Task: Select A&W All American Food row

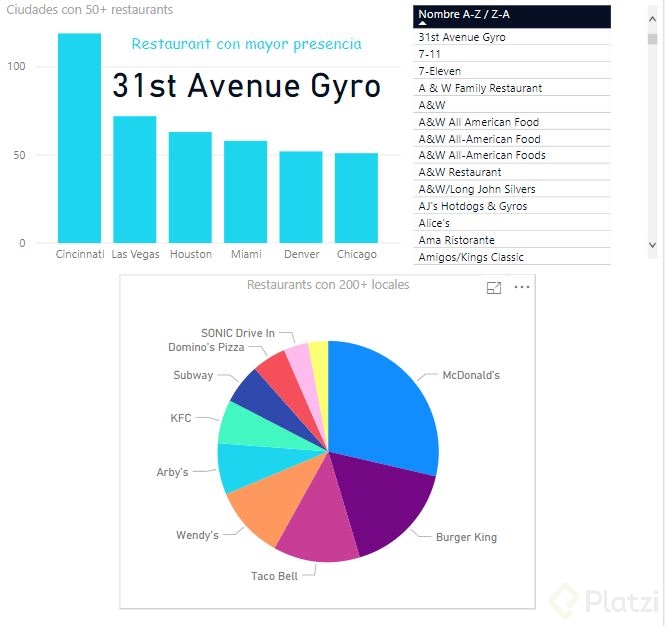Action: (512, 122)
